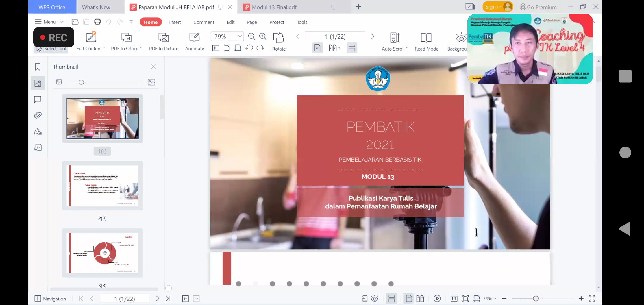Enable Read Mode
This screenshot has width=644, height=305.
coord(427,41)
